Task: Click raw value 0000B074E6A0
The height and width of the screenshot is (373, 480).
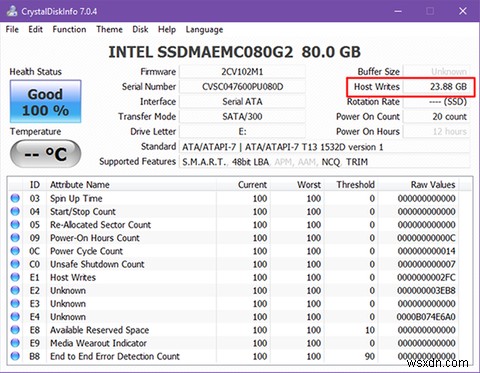Action: (426, 317)
